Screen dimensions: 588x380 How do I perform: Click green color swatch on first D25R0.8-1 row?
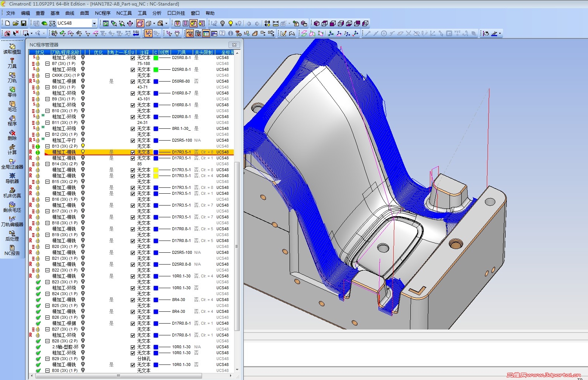coord(156,58)
